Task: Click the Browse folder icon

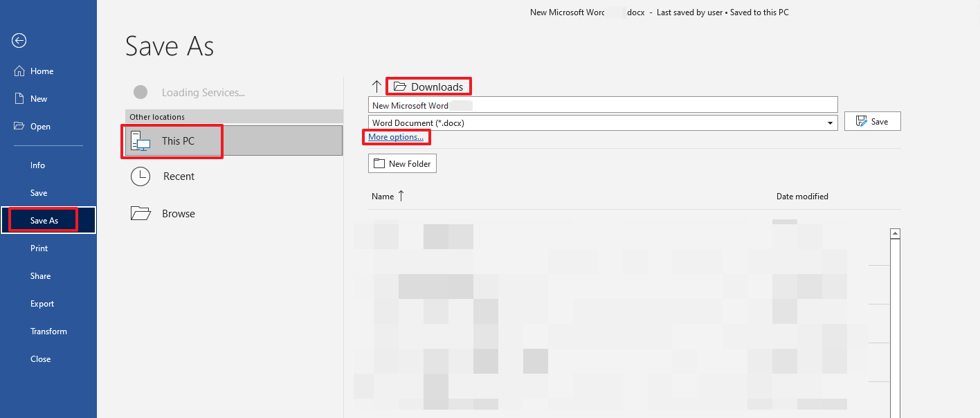Action: click(x=140, y=213)
